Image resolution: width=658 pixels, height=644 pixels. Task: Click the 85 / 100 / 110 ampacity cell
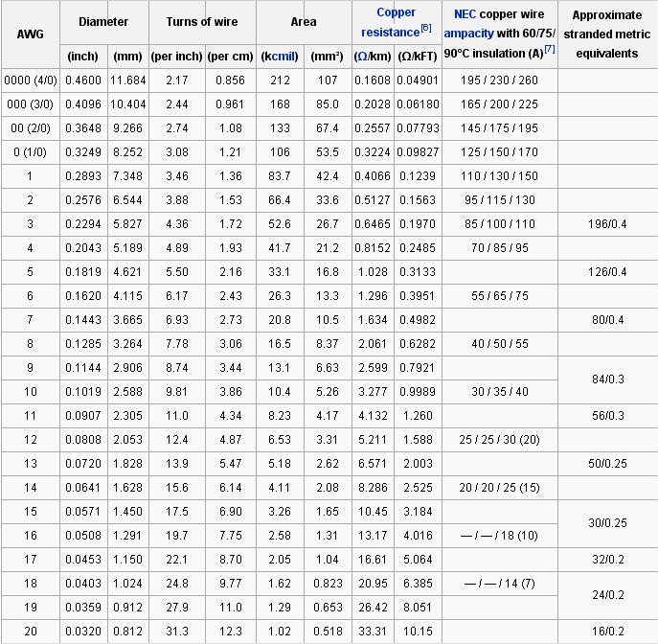tap(499, 223)
